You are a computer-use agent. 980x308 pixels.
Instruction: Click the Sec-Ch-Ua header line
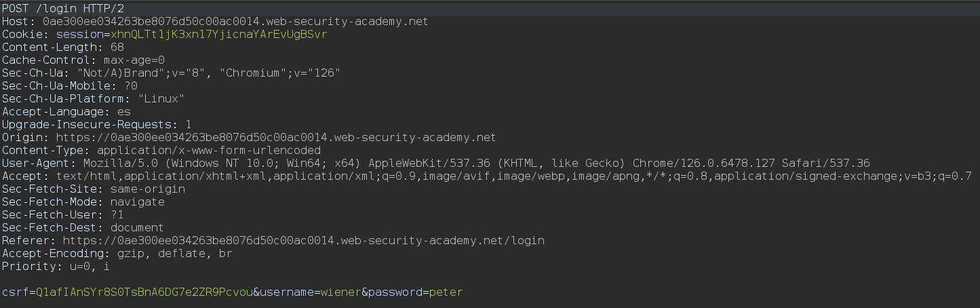pyautogui.click(x=172, y=73)
